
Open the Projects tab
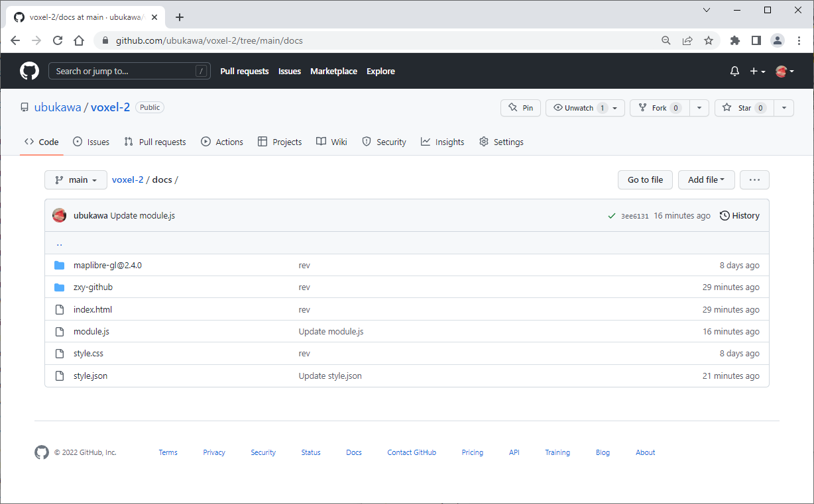click(280, 142)
